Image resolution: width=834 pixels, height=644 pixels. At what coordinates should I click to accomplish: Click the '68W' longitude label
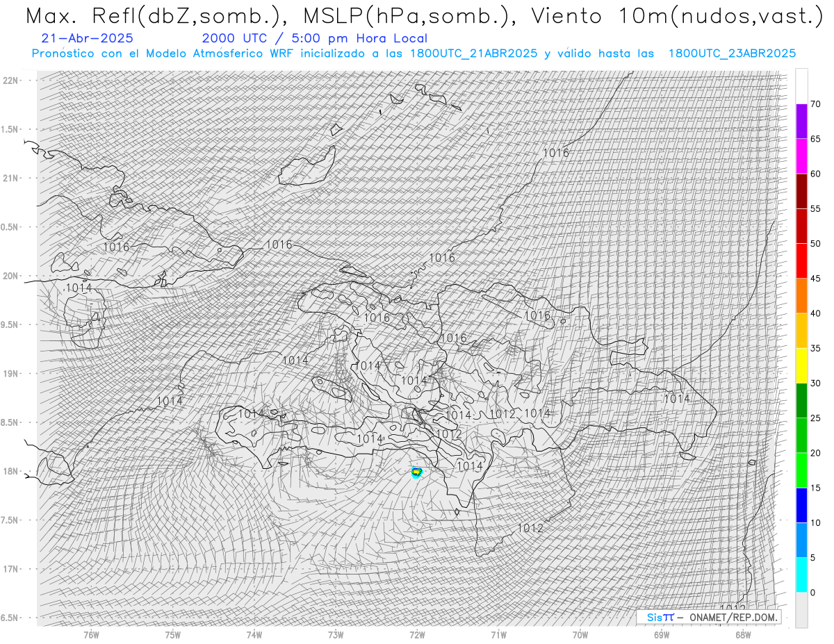pos(743,634)
